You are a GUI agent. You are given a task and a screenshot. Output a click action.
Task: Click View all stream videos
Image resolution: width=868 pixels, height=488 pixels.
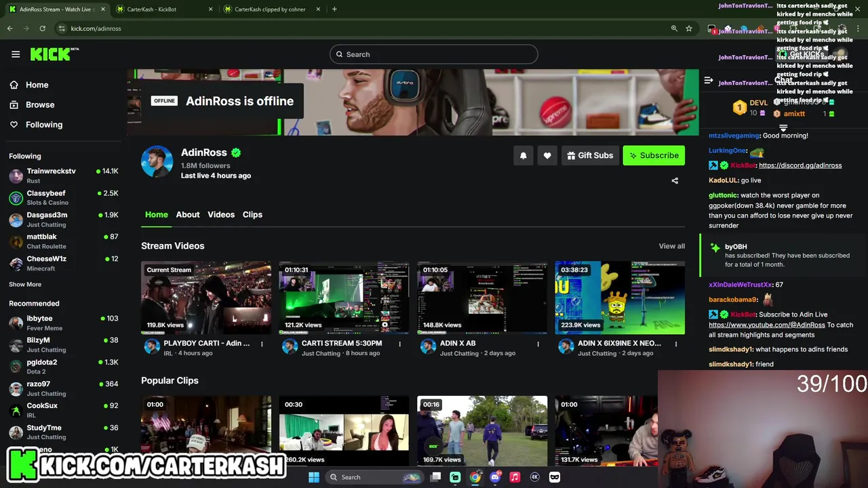[671, 246]
